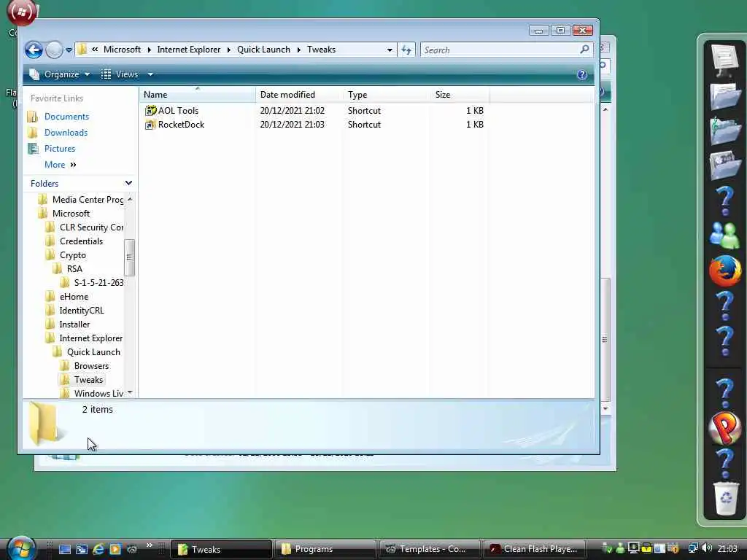Screen dimensions: 747x560
Task: Click the folder tree scrollbar thumb
Action: coord(129,257)
